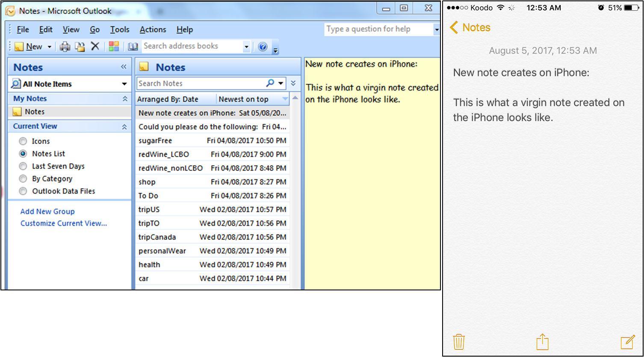Tap the battery icon in iPhone status bar
This screenshot has width=644, height=357.
click(631, 8)
